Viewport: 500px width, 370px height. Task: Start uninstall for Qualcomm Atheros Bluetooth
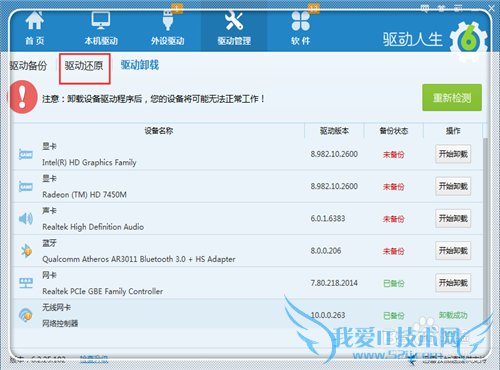coord(453,251)
